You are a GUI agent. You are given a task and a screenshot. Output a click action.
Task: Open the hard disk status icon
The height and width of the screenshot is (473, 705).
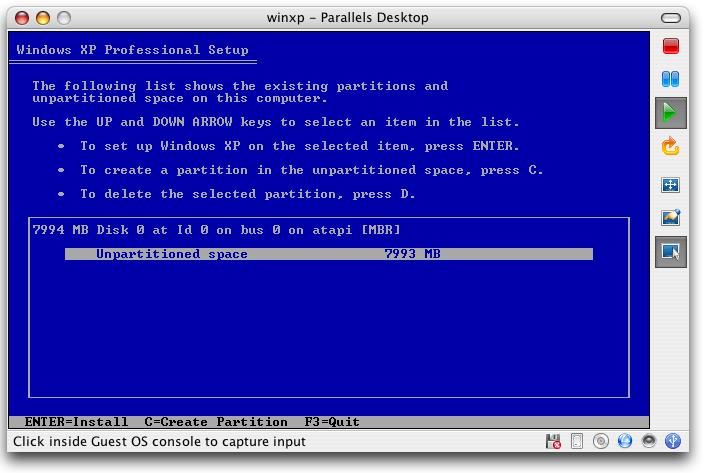point(577,441)
